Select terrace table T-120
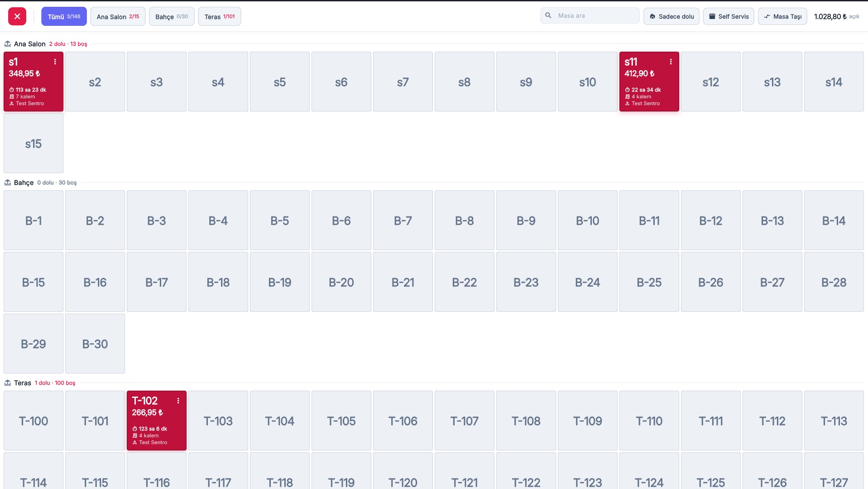868x489 pixels. pyautogui.click(x=403, y=471)
